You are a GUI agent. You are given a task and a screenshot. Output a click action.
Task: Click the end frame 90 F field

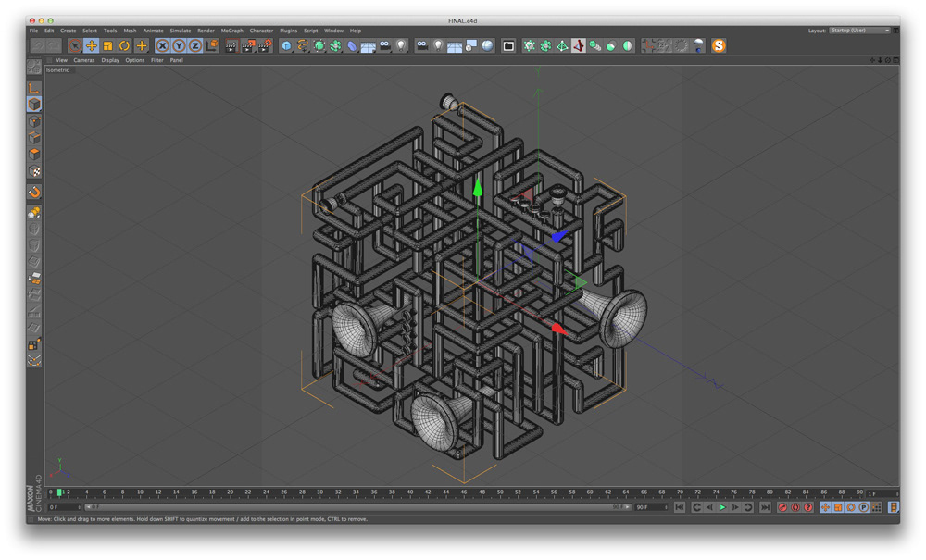pos(651,507)
